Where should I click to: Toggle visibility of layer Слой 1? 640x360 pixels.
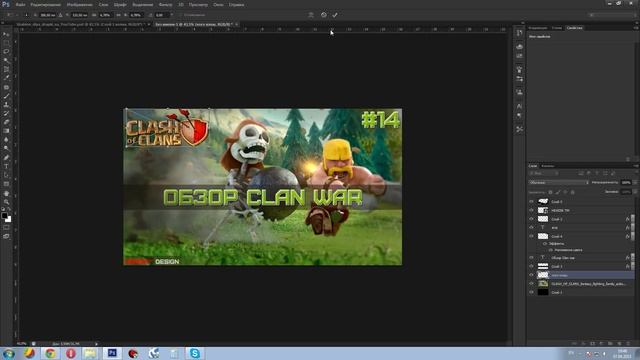(x=531, y=292)
